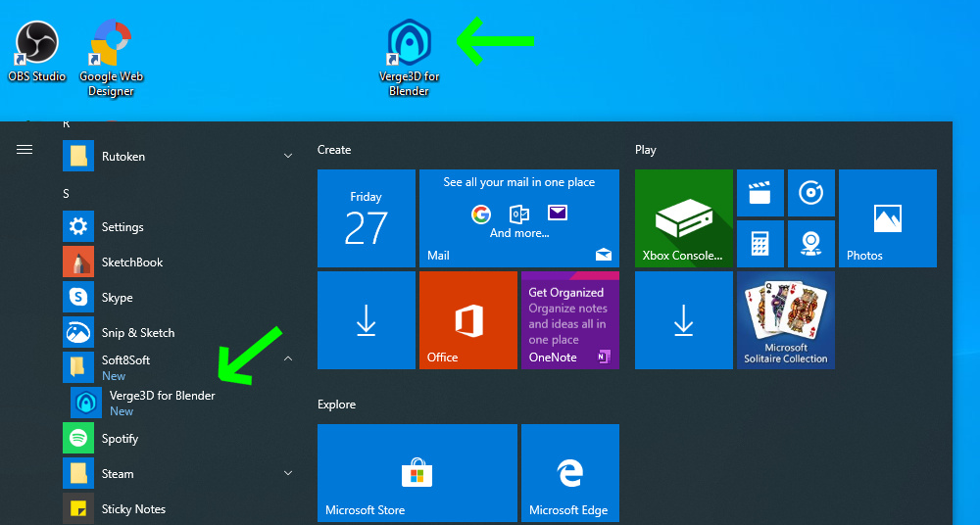Open the Photos tile
Image resolution: width=980 pixels, height=525 pixels.
(x=888, y=218)
